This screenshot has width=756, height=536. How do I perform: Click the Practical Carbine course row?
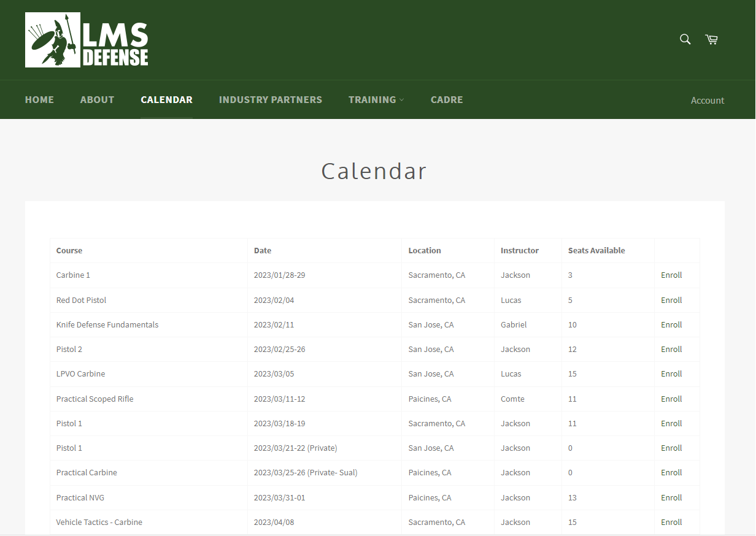(87, 473)
